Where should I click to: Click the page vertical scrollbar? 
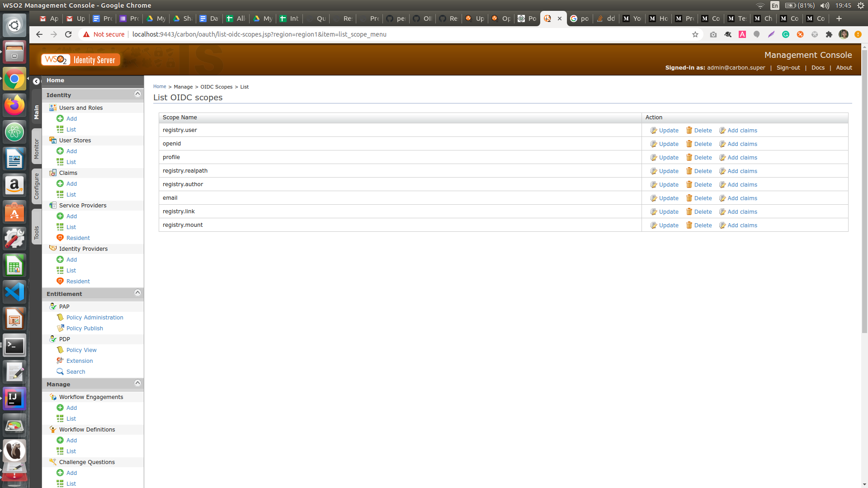(864, 190)
